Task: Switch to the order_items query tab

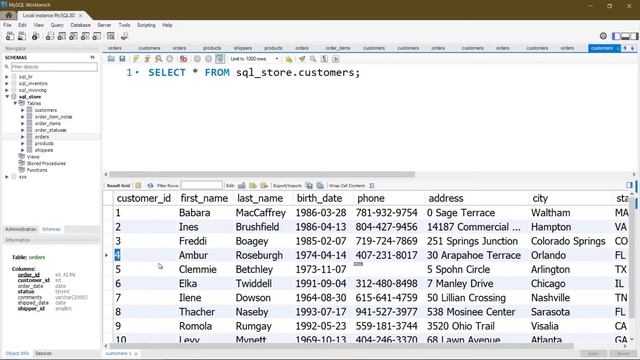Action: coord(338,48)
